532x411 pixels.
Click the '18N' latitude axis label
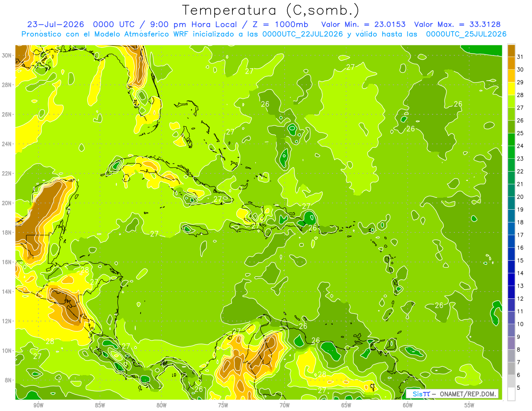[x=7, y=232]
